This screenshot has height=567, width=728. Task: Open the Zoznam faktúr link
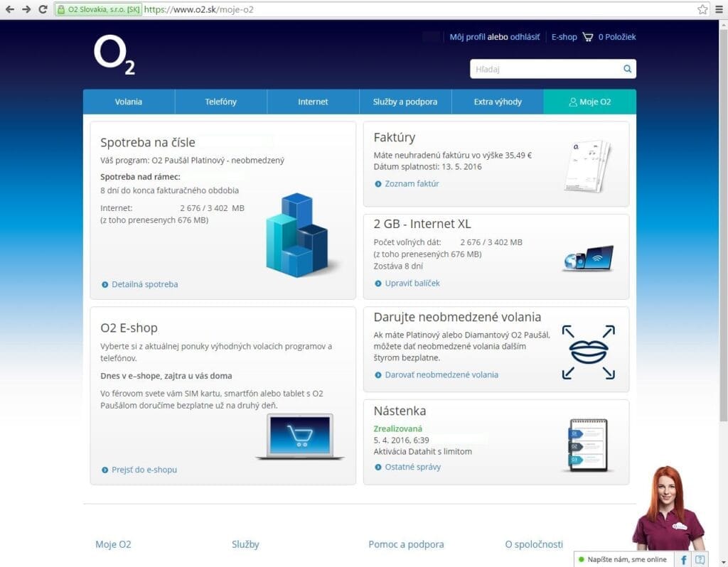pyautogui.click(x=412, y=183)
